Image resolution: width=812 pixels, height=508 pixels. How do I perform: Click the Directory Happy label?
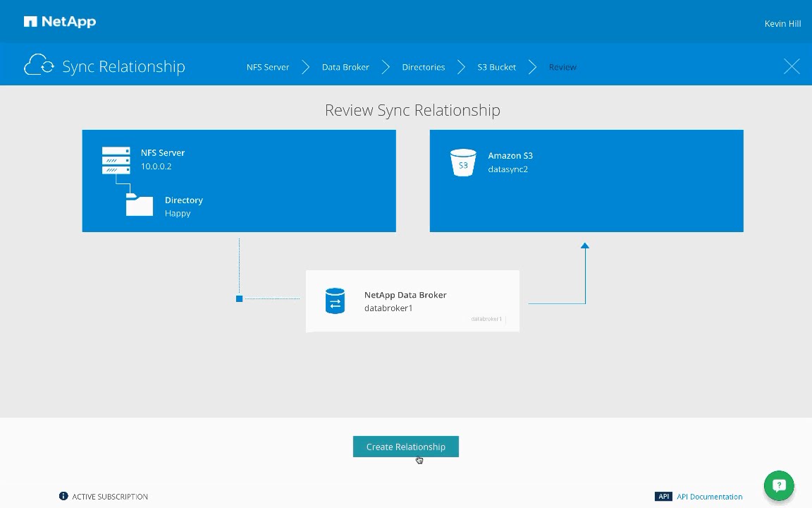[x=184, y=206]
